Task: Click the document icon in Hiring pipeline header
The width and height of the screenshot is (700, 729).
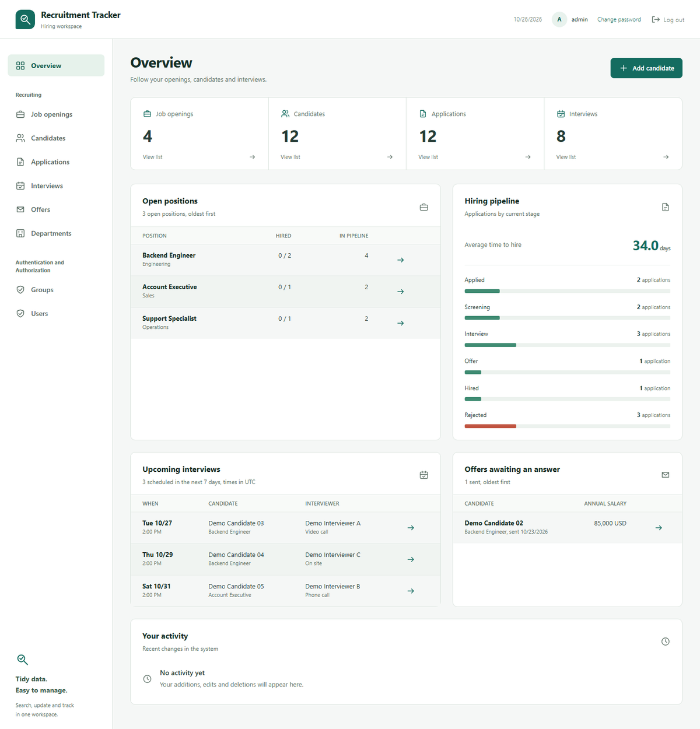Action: 666,207
